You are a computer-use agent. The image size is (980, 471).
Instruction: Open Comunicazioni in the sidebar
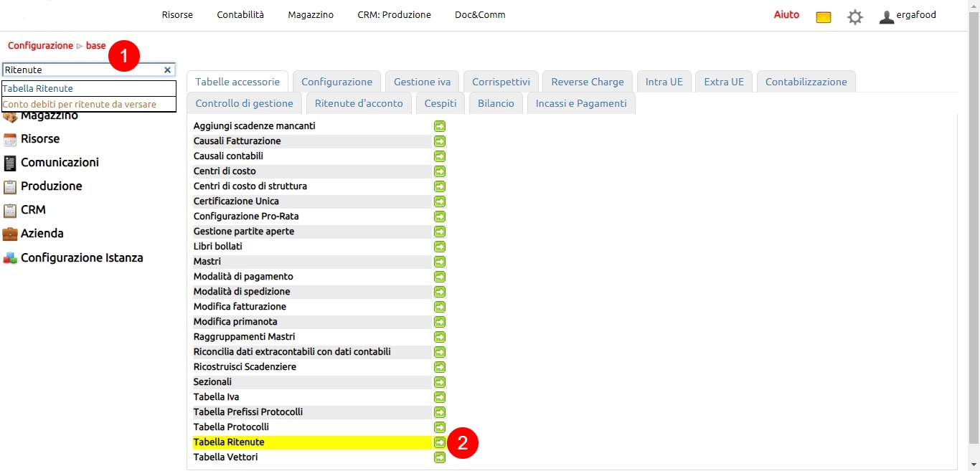coord(60,163)
